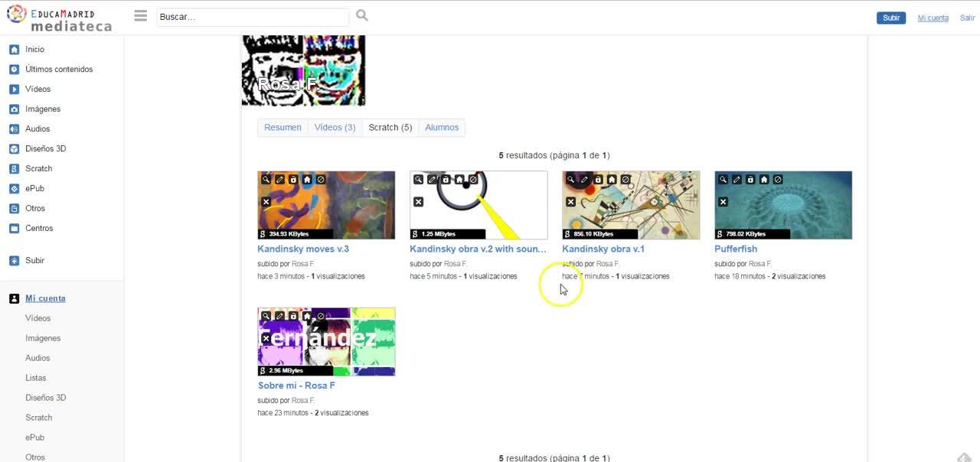Click the home icon on Kandinsky obra v.1

click(612, 180)
